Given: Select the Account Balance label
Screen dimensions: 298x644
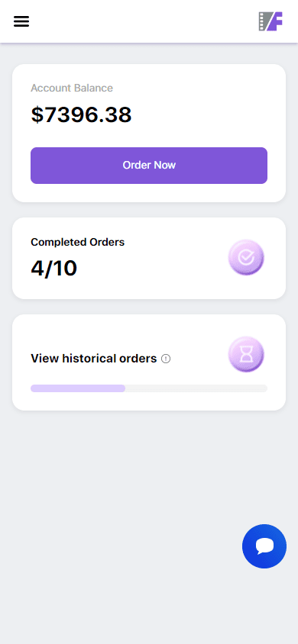Looking at the screenshot, I should click(72, 88).
